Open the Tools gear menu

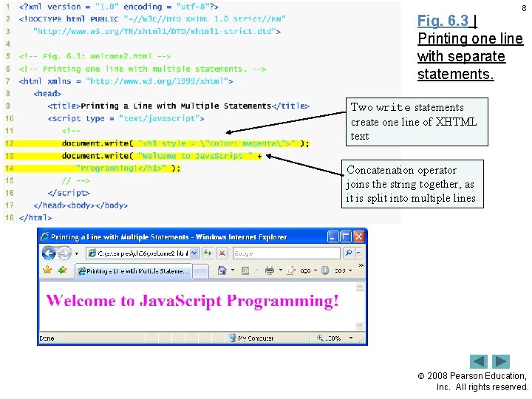337,270
